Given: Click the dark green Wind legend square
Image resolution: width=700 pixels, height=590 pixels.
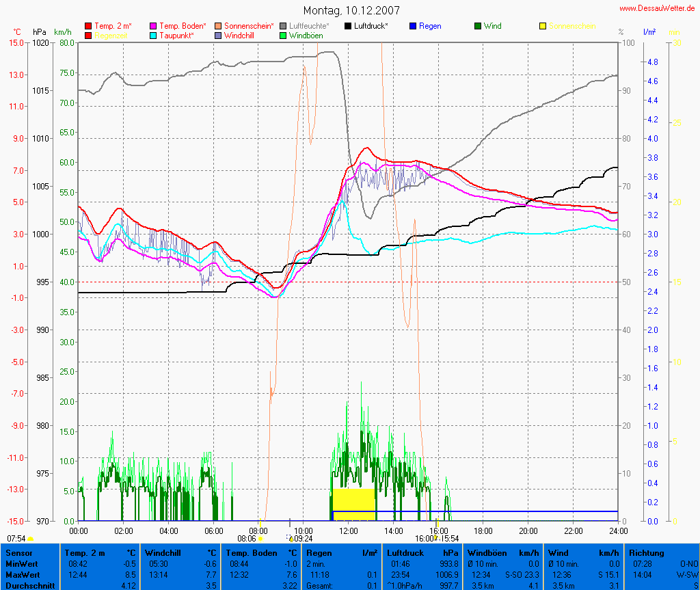Looking at the screenshot, I should click(x=478, y=26).
